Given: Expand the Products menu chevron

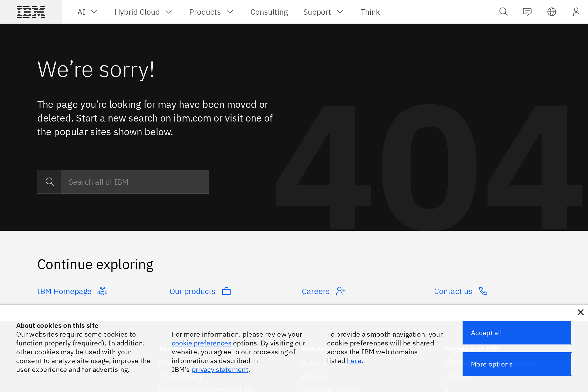Looking at the screenshot, I should tap(230, 12).
